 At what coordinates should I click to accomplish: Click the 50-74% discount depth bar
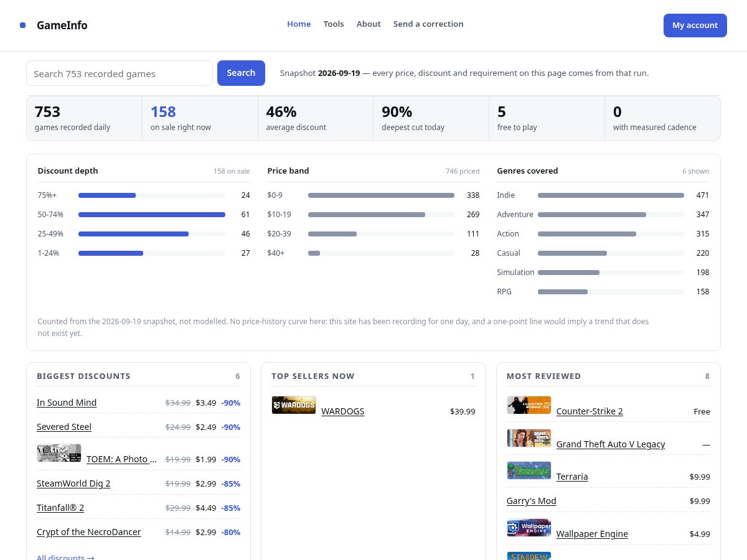point(152,215)
